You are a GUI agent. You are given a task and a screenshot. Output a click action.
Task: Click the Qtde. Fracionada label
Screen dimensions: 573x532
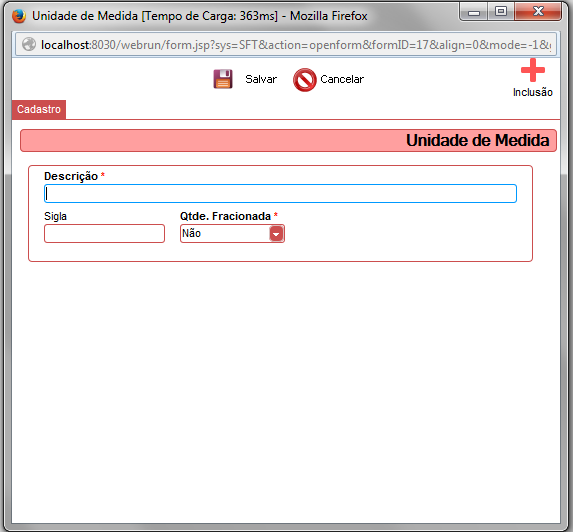tap(225, 216)
